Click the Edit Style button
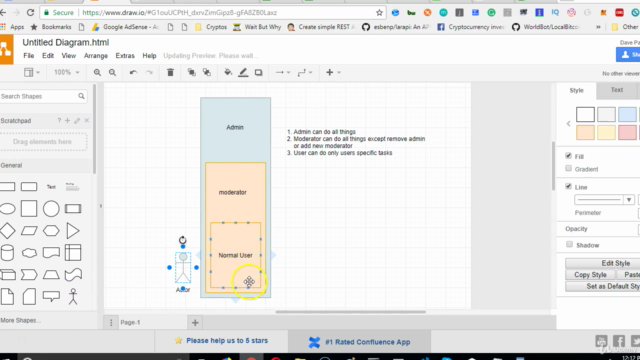 [602, 263]
